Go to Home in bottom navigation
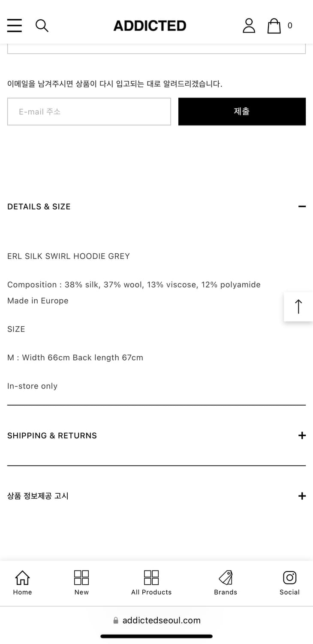313x644 pixels. [x=22, y=583]
